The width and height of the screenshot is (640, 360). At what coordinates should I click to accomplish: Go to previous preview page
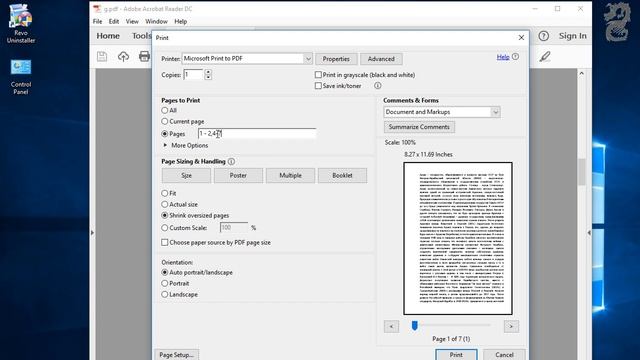391,326
